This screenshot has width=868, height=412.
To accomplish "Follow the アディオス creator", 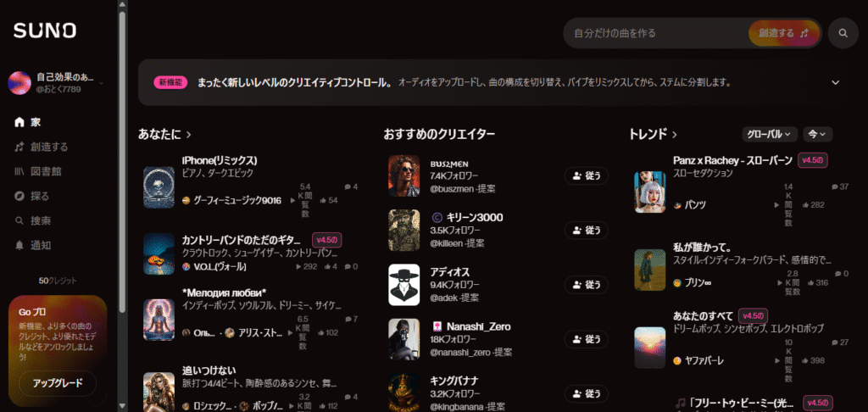I will (587, 285).
